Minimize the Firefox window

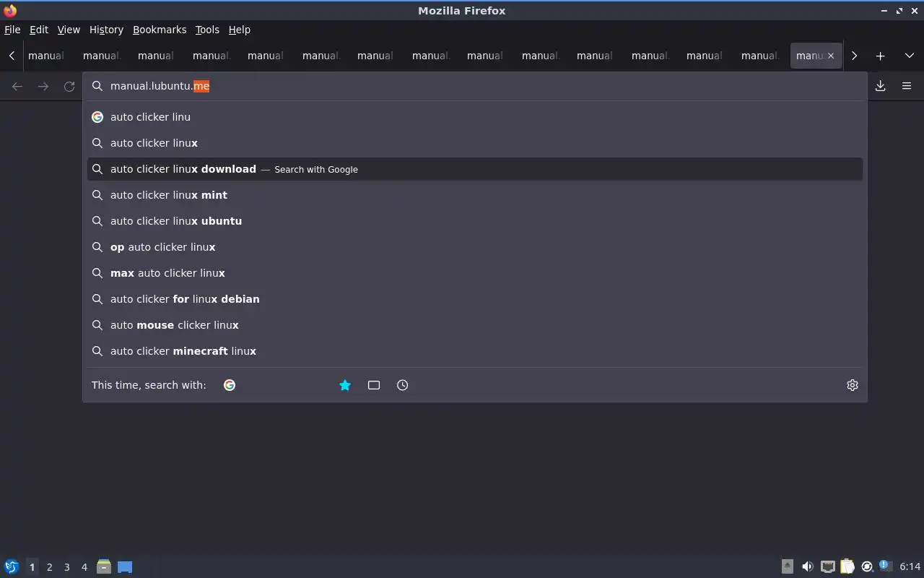(x=884, y=11)
